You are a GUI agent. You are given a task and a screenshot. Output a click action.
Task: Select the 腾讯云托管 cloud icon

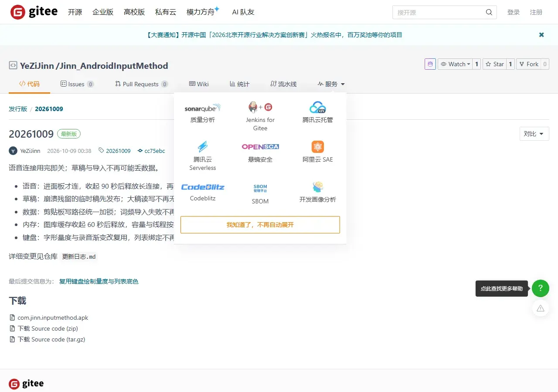pyautogui.click(x=318, y=107)
